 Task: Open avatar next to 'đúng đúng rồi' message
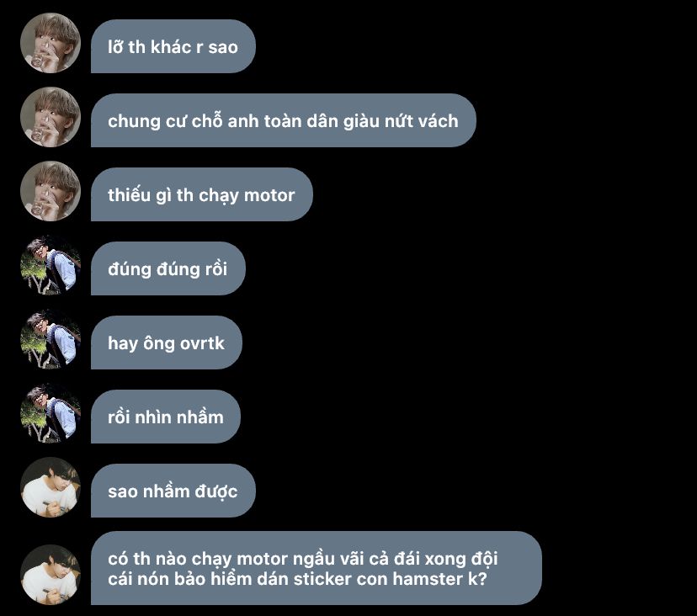click(x=51, y=265)
